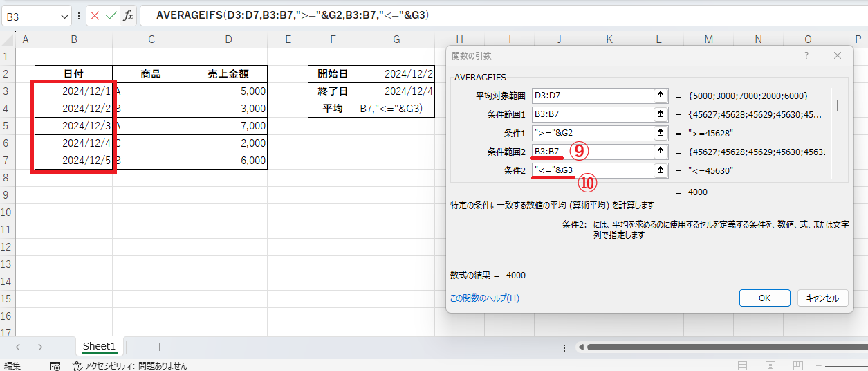Collapse dialog via 平均対象範囲 range selector arrow
Screen dimensions: 868x371
click(661, 96)
